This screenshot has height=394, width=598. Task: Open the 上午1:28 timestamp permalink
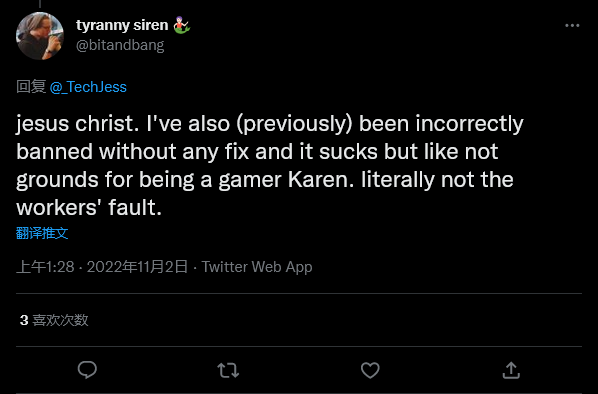click(x=45, y=267)
